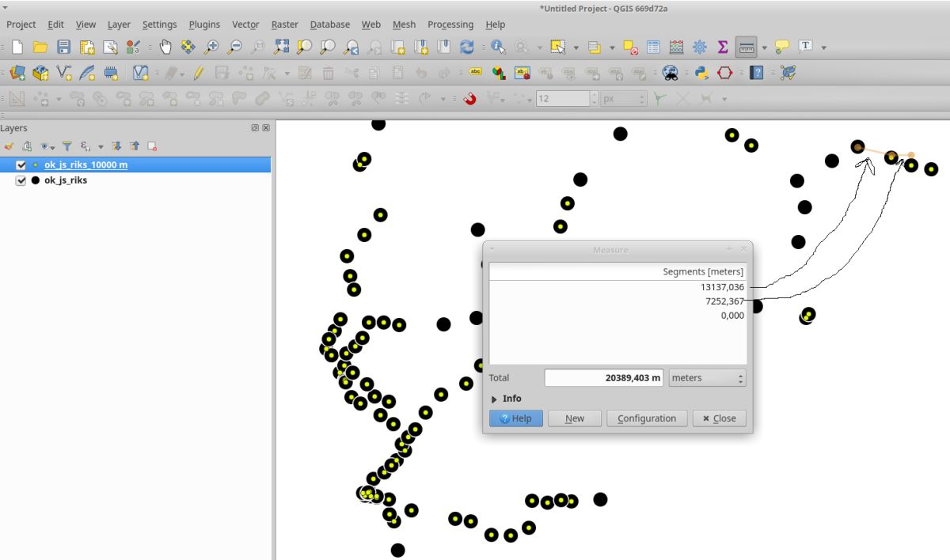Toggle editing with the pencil icon
The height and width of the screenshot is (560, 950).
click(199, 73)
